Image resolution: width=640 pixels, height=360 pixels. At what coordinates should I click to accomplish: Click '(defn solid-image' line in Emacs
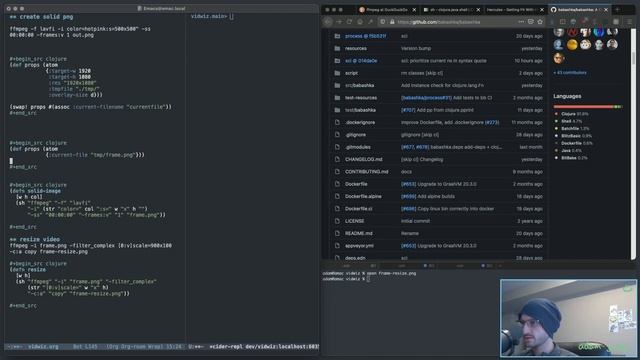(35, 191)
